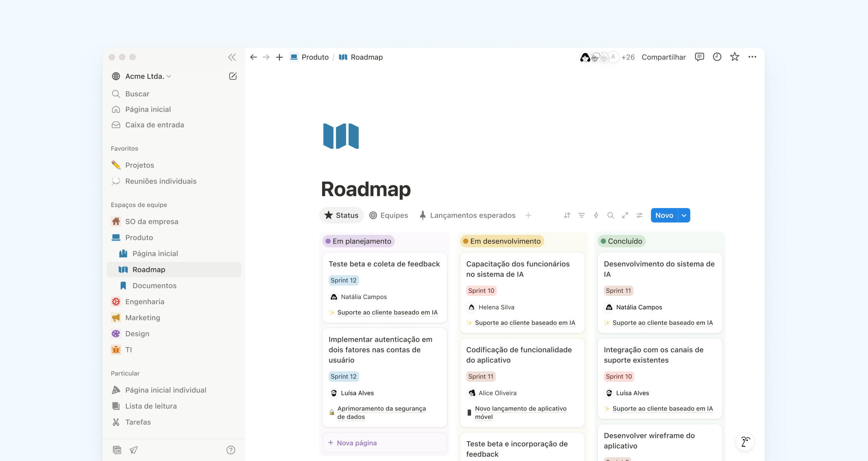
Task: Click the new page compose icon
Action: 233,76
